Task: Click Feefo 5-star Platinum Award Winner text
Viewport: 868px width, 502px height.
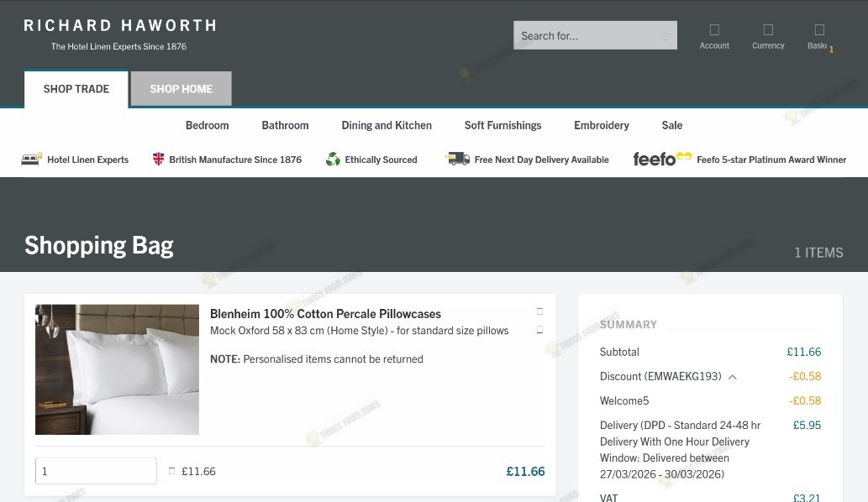Action: coord(771,159)
